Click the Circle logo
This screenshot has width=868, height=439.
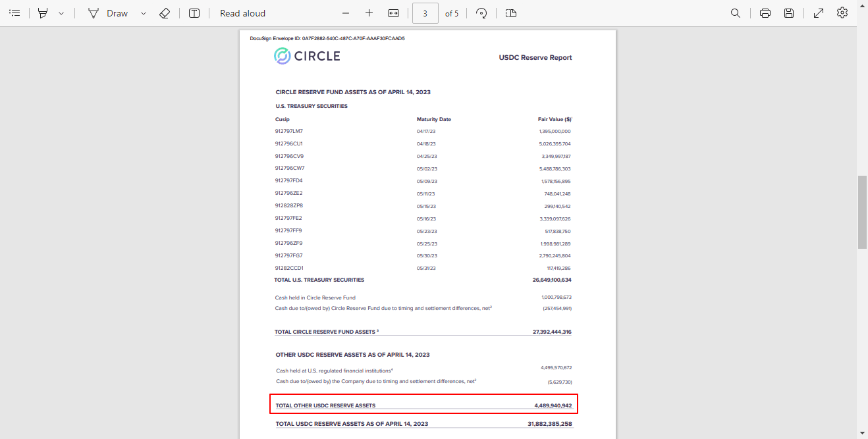(x=307, y=56)
